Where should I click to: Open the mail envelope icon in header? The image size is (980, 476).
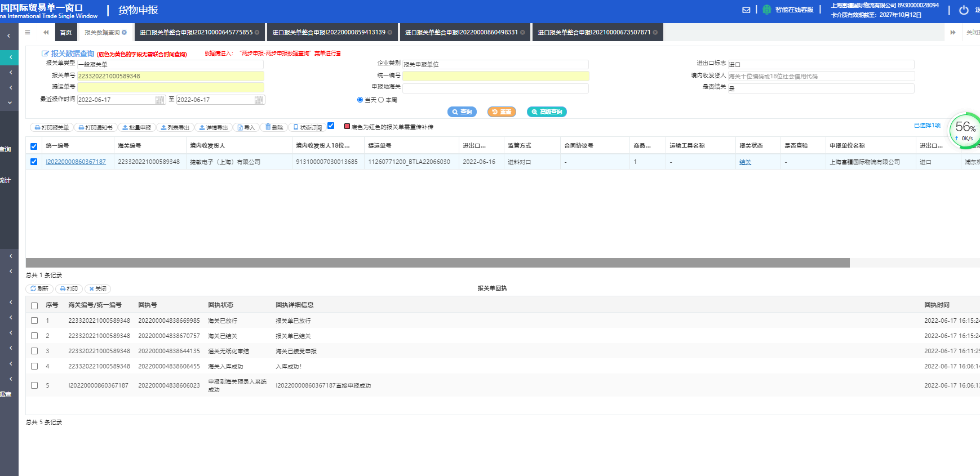click(x=746, y=10)
